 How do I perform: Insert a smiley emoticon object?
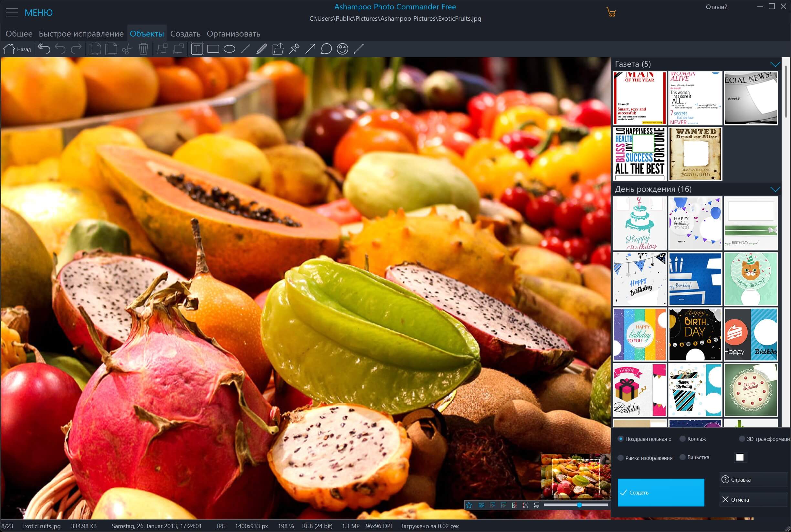coord(343,49)
